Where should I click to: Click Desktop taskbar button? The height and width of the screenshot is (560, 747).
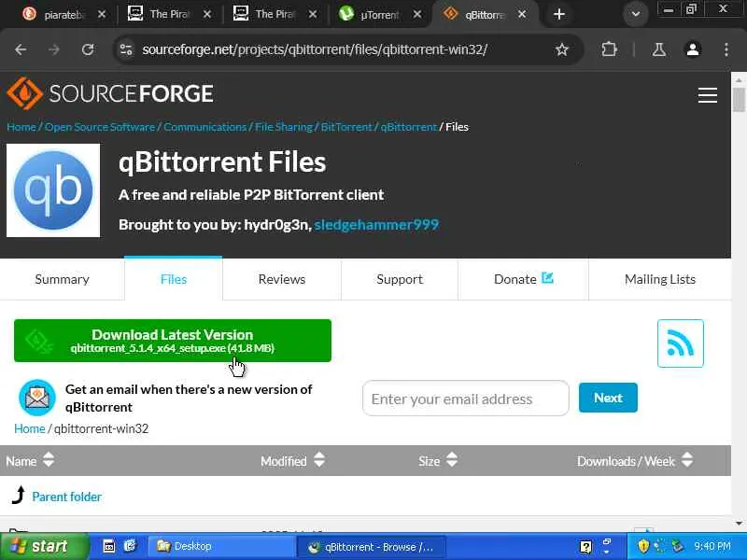pos(220,546)
